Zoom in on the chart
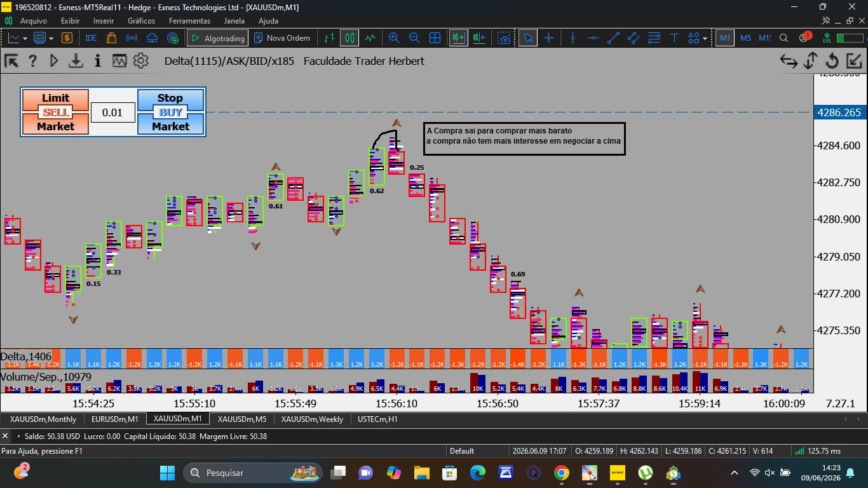This screenshot has width=868, height=488. click(394, 38)
